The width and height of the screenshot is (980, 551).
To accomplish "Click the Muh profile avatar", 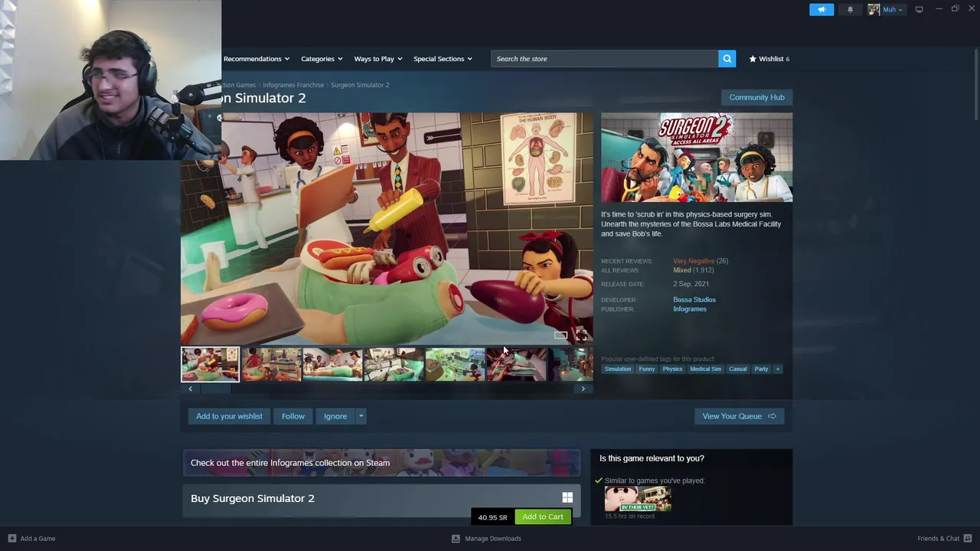I will [874, 9].
